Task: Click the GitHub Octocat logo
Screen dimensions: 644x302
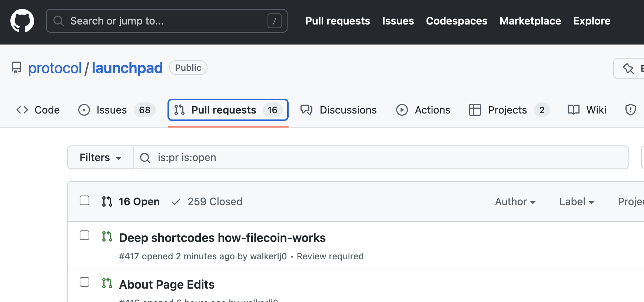Action: click(22, 21)
